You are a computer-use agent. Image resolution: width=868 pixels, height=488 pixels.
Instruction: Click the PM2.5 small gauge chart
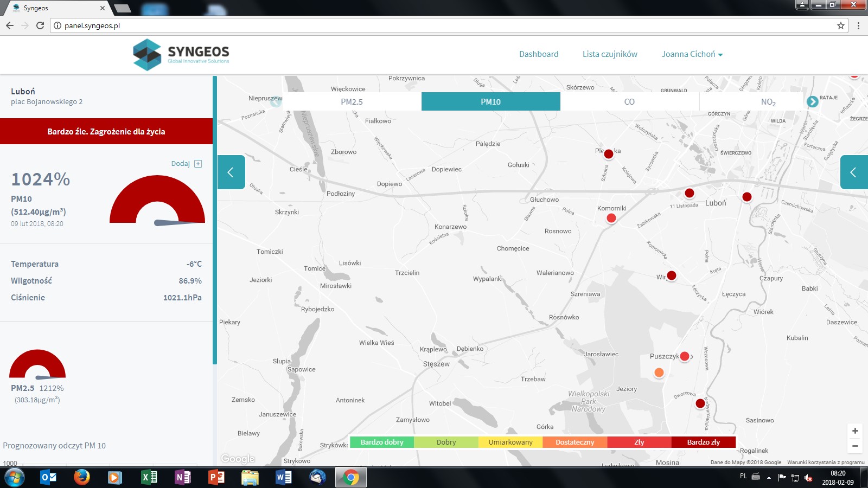(x=37, y=364)
